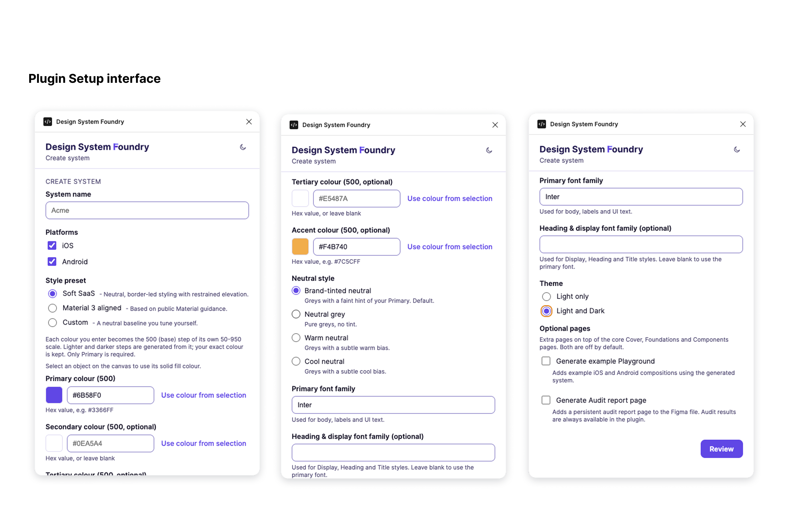Focus Primary font family field in right panel

[x=641, y=197]
